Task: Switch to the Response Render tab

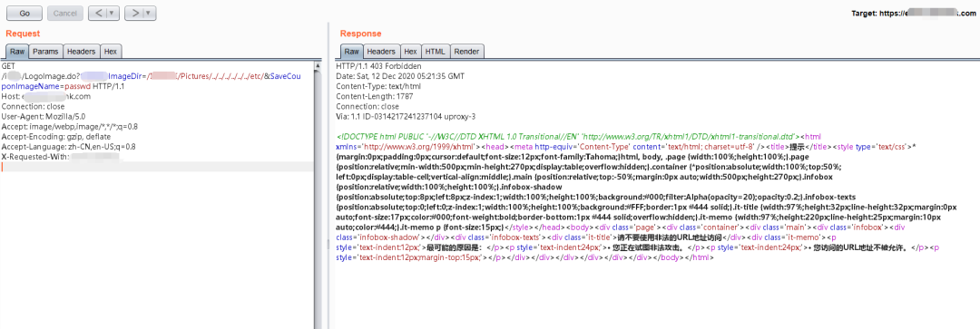Action: pyautogui.click(x=466, y=52)
